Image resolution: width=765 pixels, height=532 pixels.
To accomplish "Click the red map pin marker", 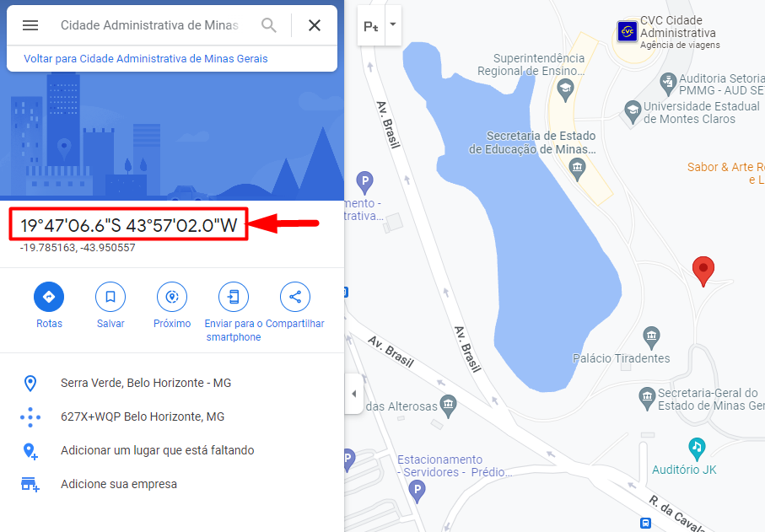I will pos(703,271).
